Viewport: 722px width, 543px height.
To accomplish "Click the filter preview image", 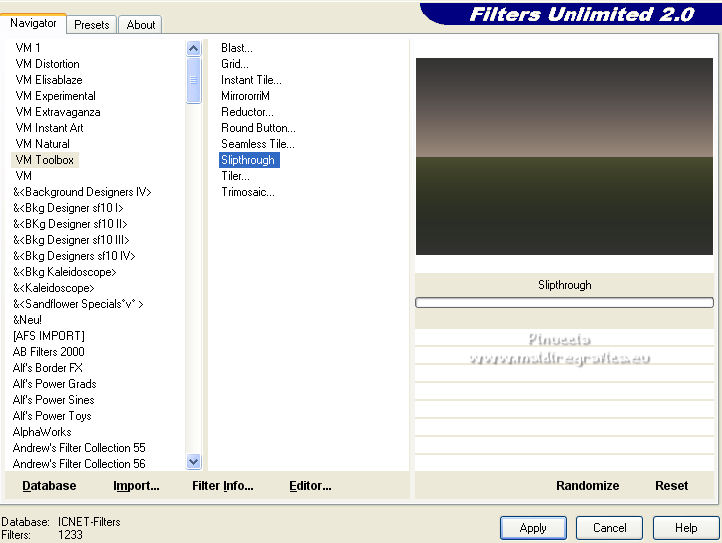I will click(564, 156).
